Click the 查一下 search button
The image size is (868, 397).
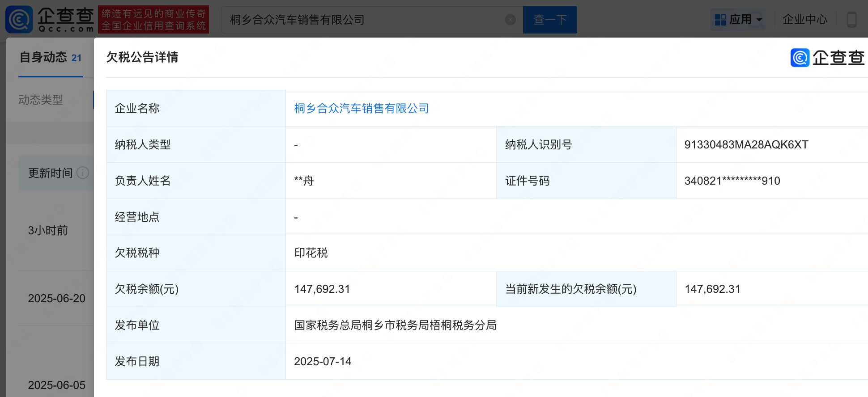coord(550,20)
